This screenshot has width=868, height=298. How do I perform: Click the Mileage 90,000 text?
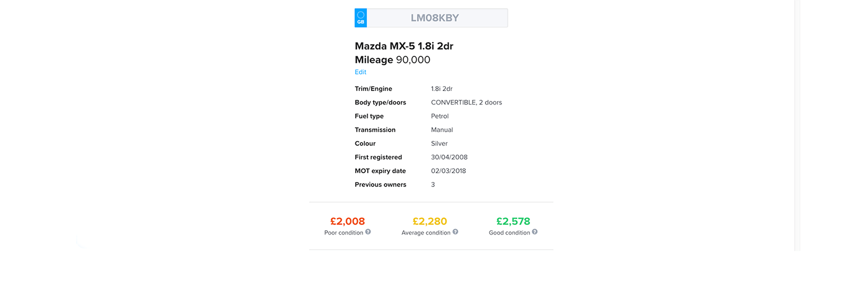392,60
